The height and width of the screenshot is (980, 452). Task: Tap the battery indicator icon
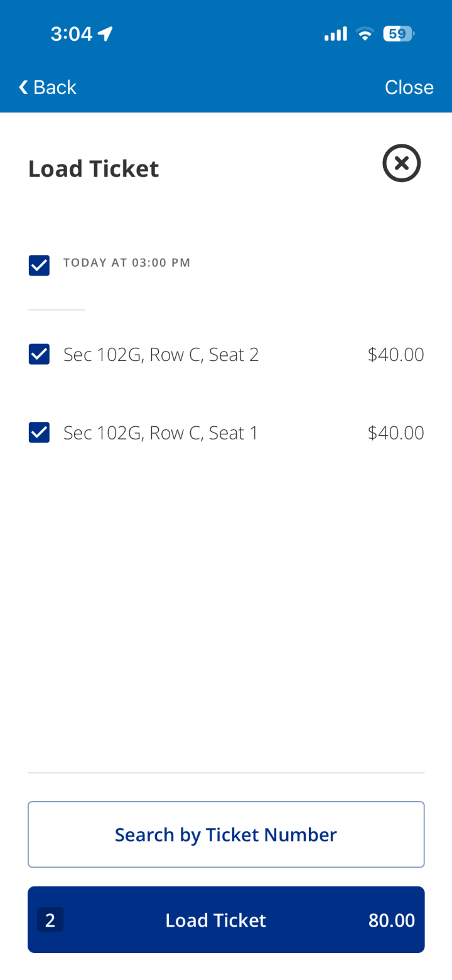click(398, 34)
